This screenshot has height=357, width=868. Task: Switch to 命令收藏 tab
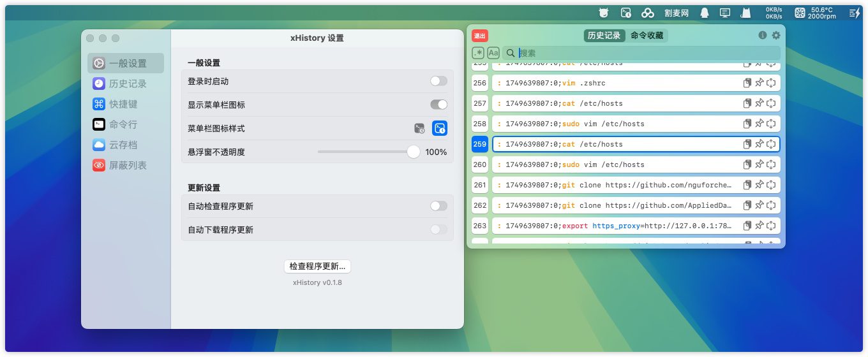(647, 36)
